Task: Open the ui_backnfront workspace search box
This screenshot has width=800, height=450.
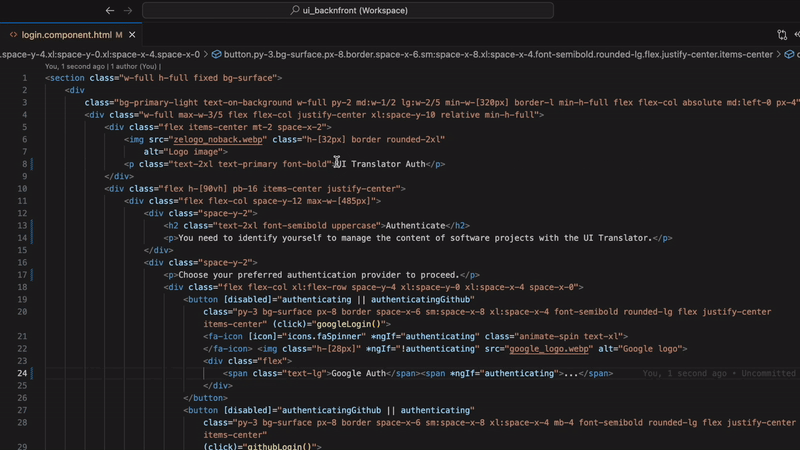Action: [x=347, y=10]
